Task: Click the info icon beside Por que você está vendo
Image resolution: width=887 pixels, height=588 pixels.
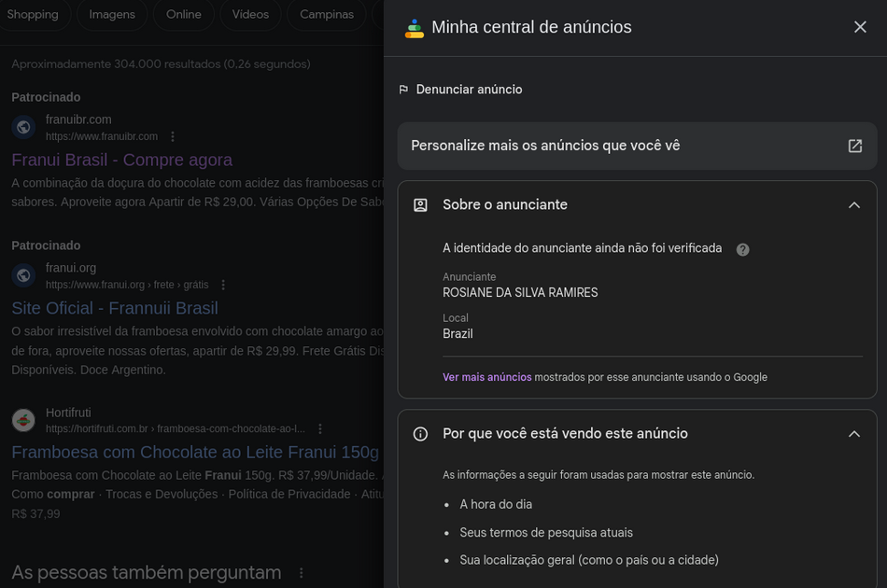Action: point(420,434)
